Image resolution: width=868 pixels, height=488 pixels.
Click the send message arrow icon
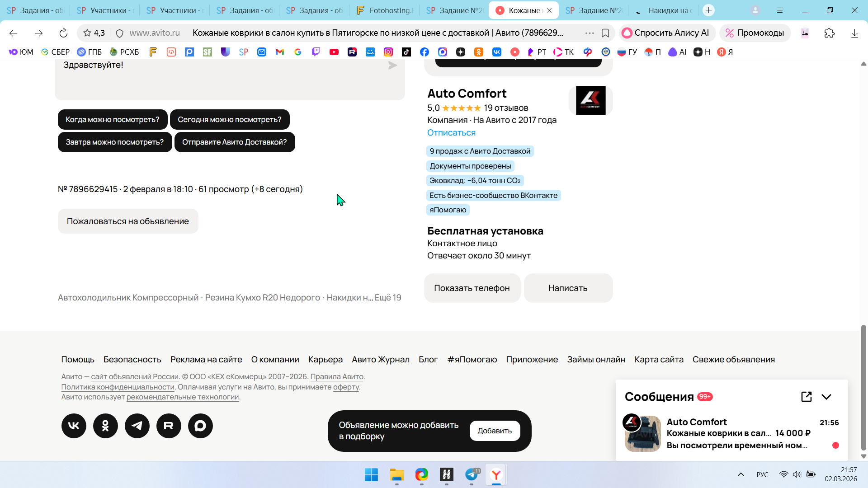click(x=392, y=66)
